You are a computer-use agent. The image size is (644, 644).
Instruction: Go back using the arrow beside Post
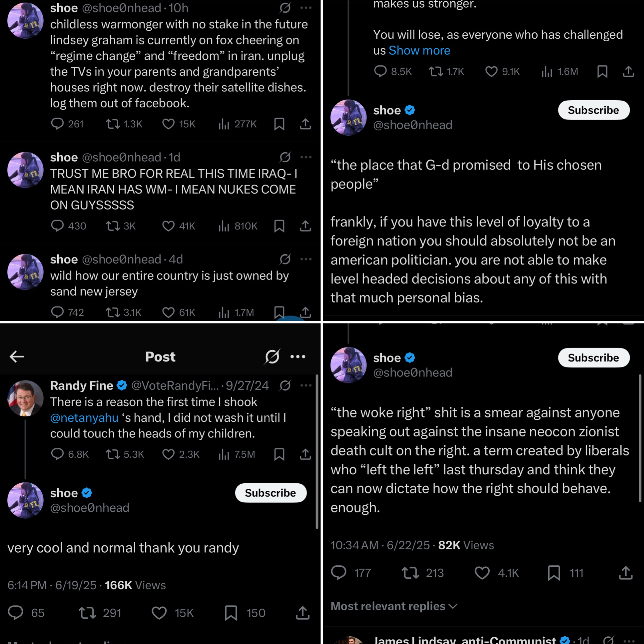pos(17,356)
